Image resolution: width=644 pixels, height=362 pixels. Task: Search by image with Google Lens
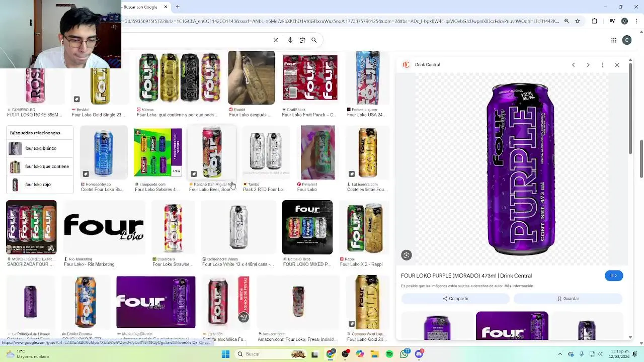point(302,40)
